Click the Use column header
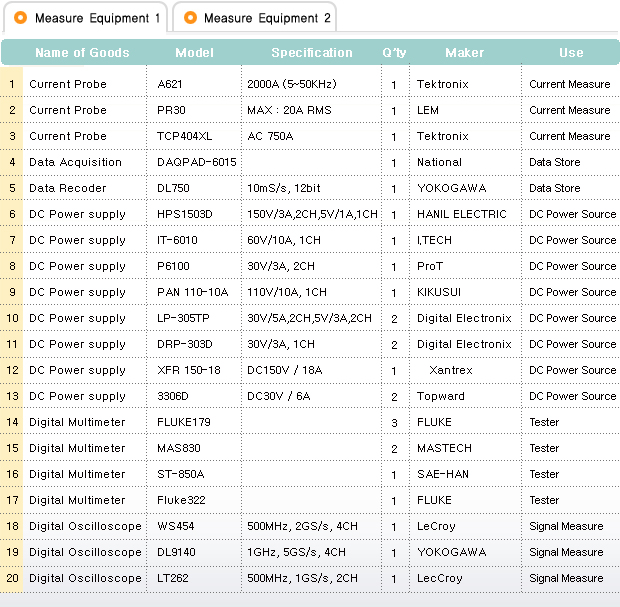 (x=571, y=53)
